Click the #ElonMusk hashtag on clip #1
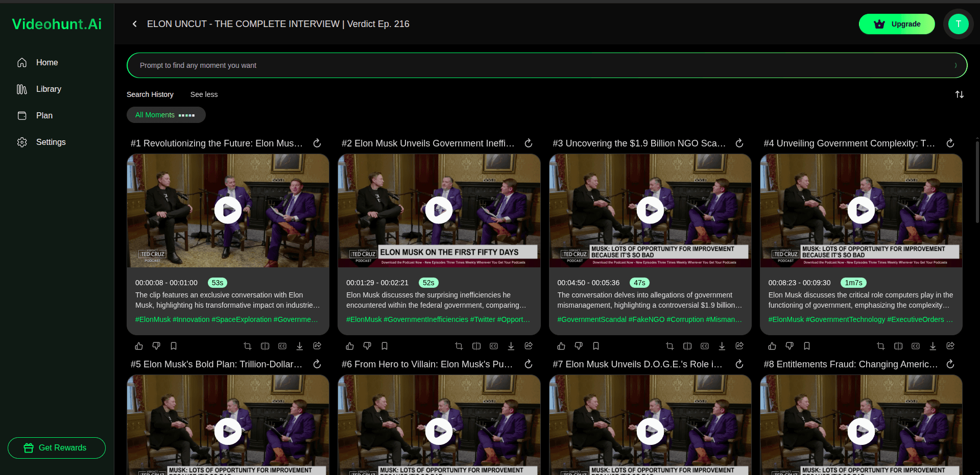 (x=153, y=319)
